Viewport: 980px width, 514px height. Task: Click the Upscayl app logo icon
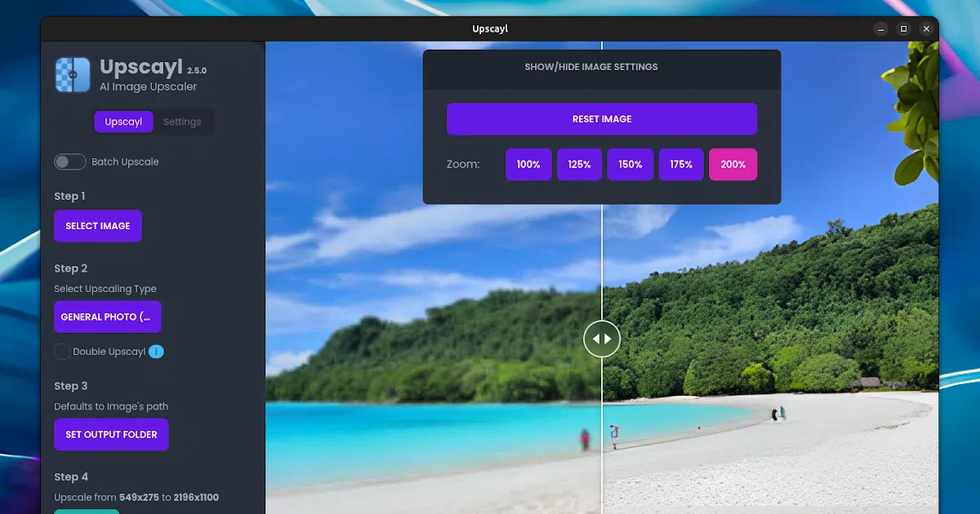(73, 74)
